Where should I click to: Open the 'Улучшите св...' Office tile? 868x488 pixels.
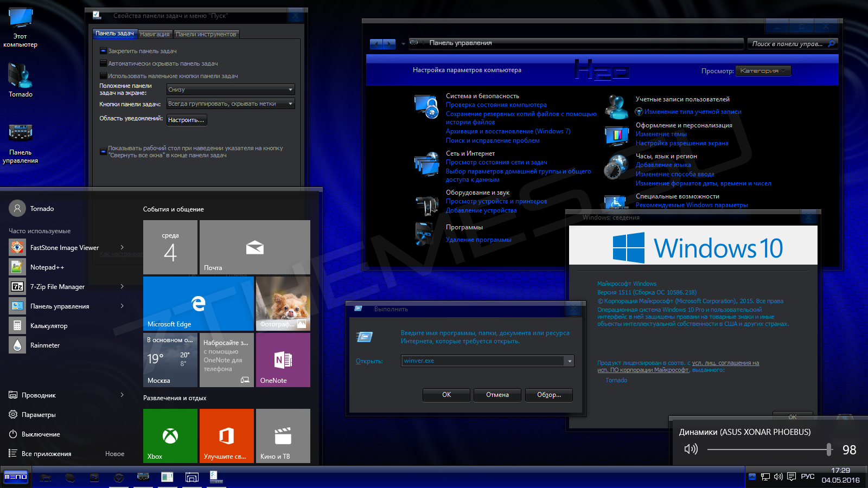(227, 436)
